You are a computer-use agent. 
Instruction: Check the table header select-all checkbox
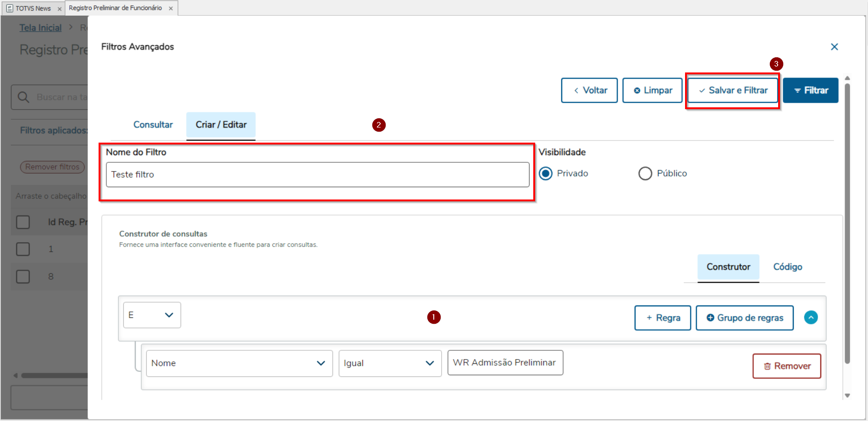click(23, 222)
